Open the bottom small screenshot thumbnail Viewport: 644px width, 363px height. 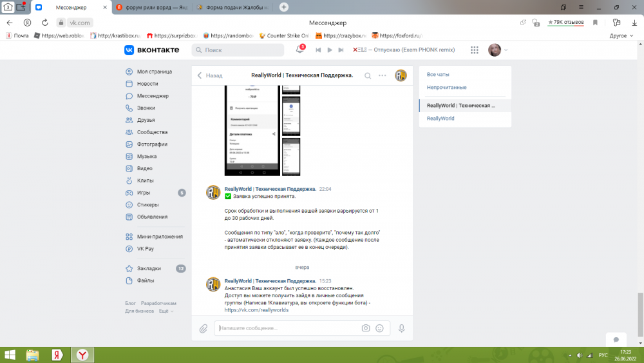click(x=291, y=157)
